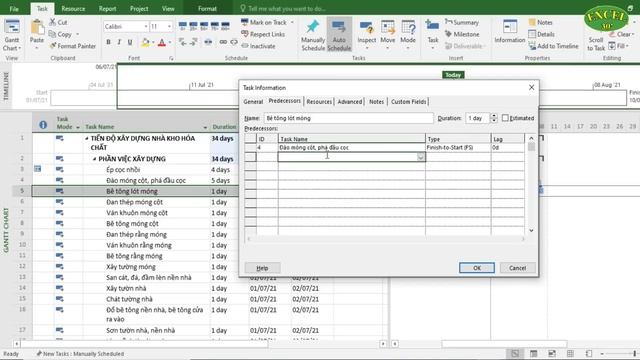This screenshot has width=640, height=360.
Task: Open the Task Mode column filter arrow
Action: point(78,127)
